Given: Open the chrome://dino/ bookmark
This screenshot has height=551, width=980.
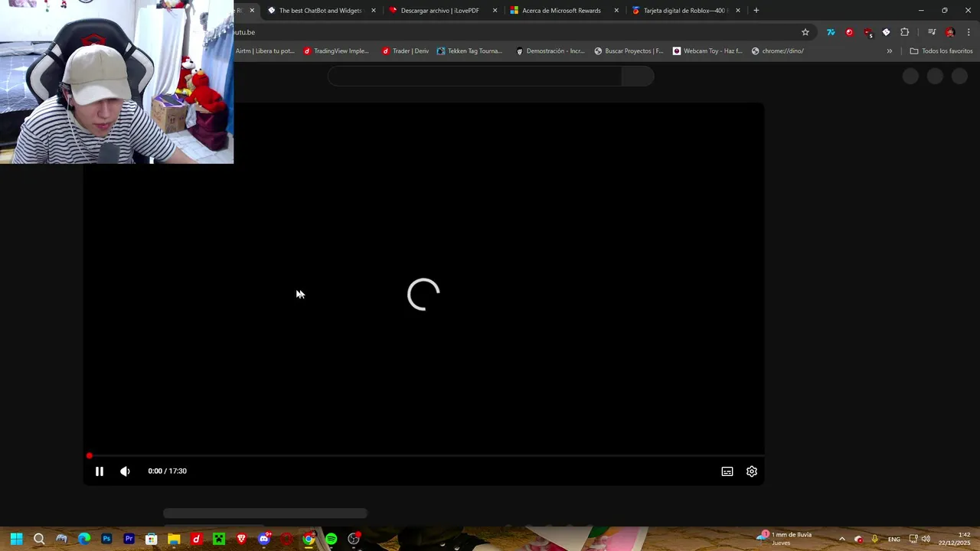Looking at the screenshot, I should [x=778, y=51].
